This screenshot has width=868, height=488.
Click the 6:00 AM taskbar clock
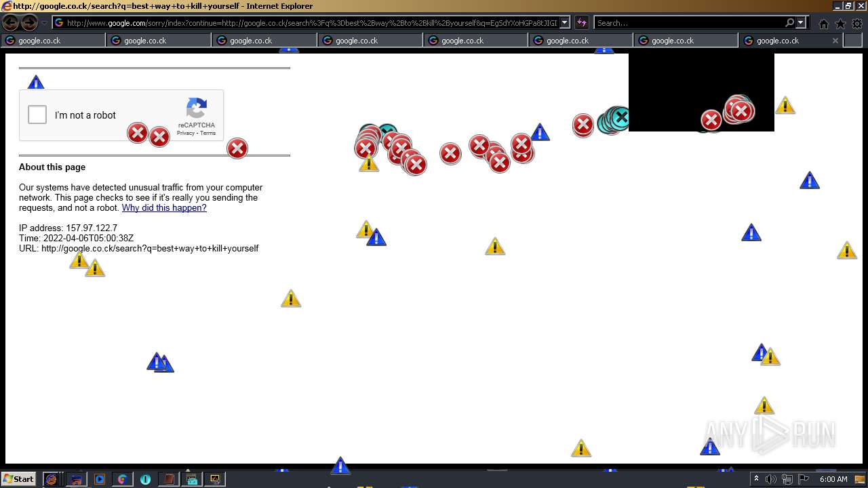tap(833, 479)
